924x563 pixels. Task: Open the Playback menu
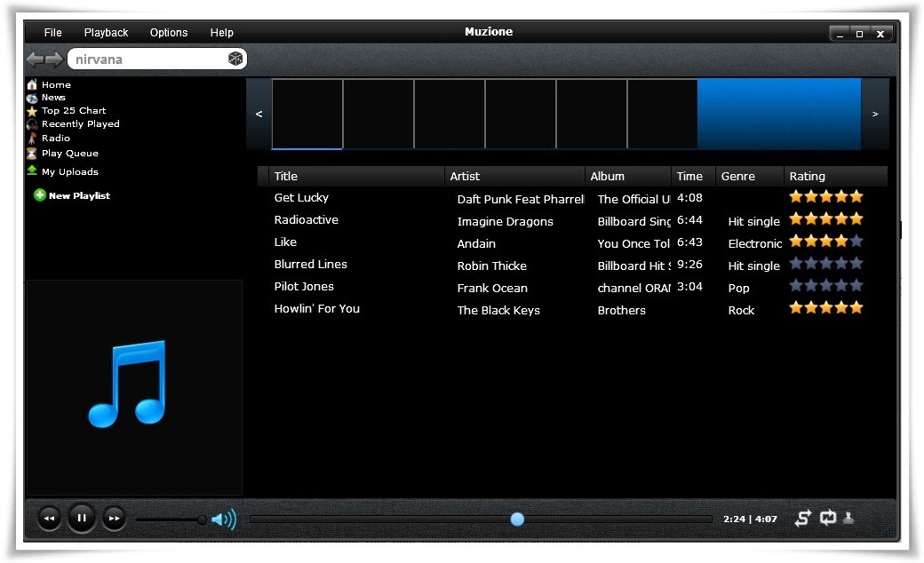click(x=106, y=32)
